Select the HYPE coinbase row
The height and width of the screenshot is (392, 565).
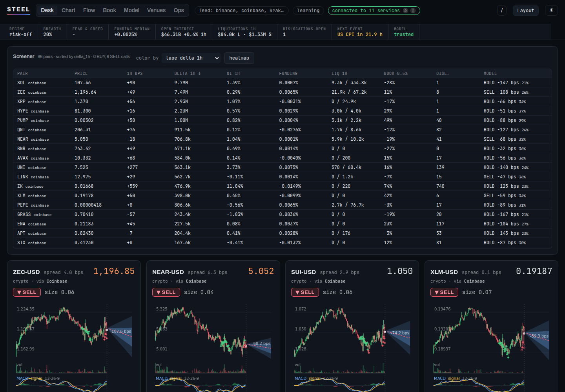tap(282, 111)
